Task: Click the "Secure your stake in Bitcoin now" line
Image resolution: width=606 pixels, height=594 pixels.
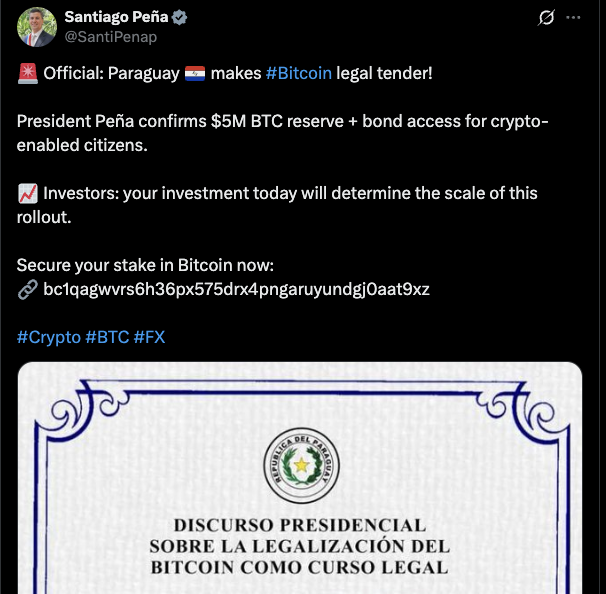Action: coord(145,265)
